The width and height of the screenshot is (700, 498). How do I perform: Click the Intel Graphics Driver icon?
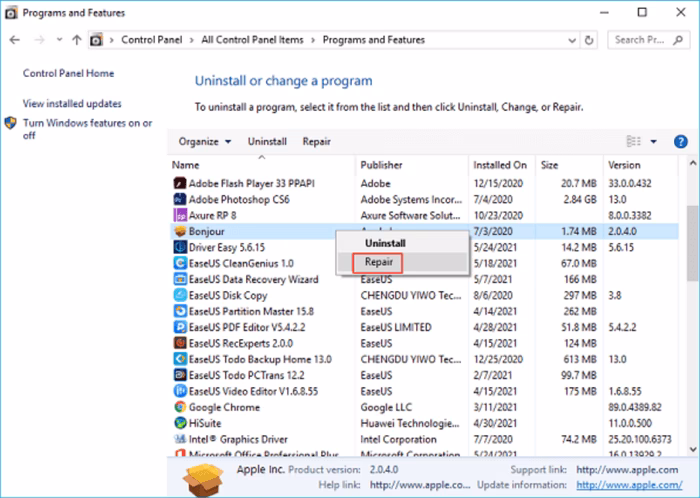(180, 439)
